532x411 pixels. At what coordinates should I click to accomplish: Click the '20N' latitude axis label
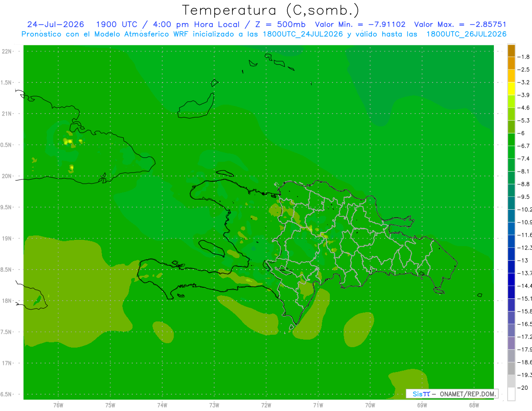coord(7,176)
